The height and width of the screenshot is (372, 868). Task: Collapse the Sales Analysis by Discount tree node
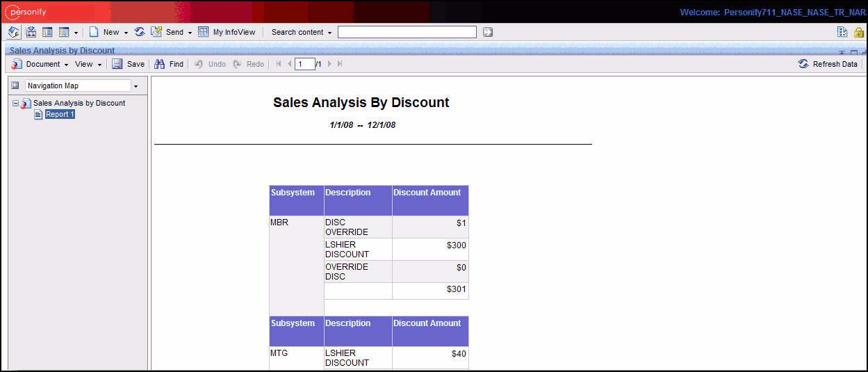click(x=15, y=103)
